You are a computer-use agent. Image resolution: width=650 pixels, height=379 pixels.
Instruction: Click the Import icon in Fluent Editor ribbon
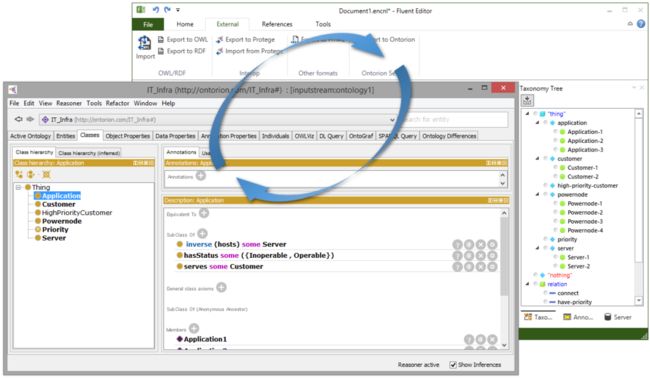point(144,43)
